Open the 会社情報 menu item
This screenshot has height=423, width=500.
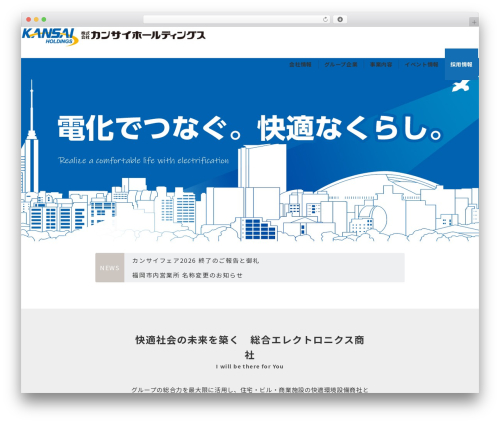coord(300,64)
